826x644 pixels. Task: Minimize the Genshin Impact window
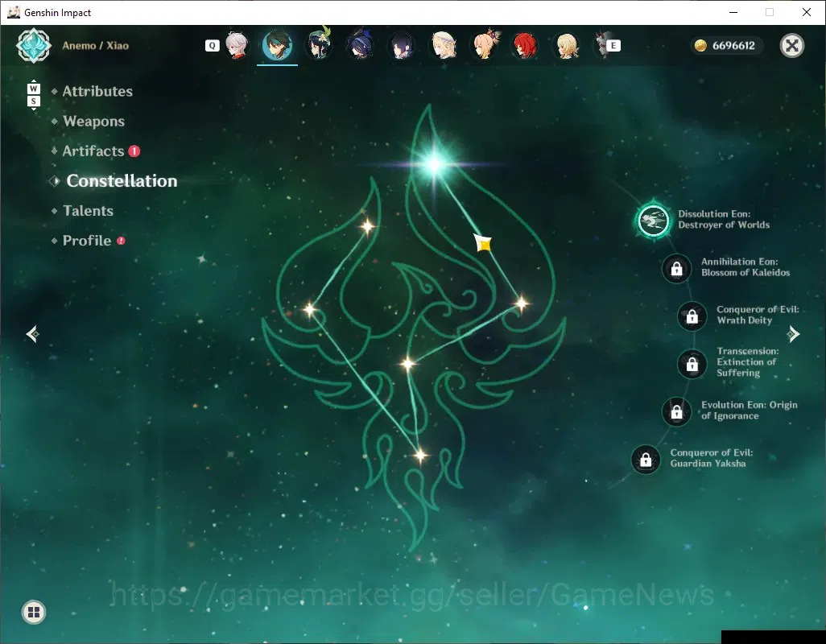coord(733,12)
